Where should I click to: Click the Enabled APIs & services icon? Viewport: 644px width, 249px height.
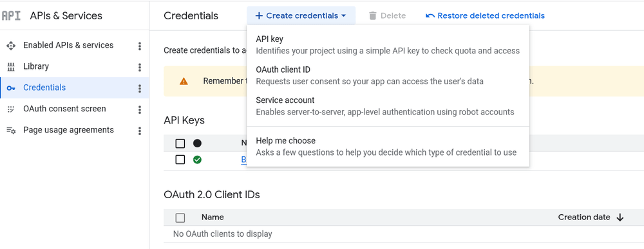11,46
